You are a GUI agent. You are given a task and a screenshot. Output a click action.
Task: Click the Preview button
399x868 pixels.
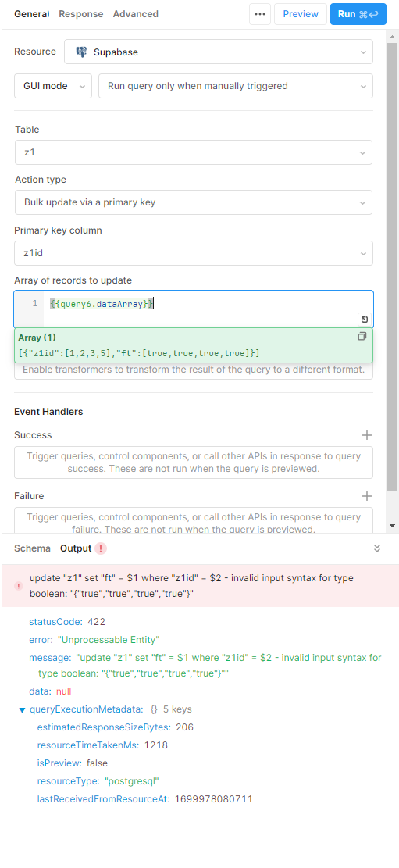coord(301,14)
